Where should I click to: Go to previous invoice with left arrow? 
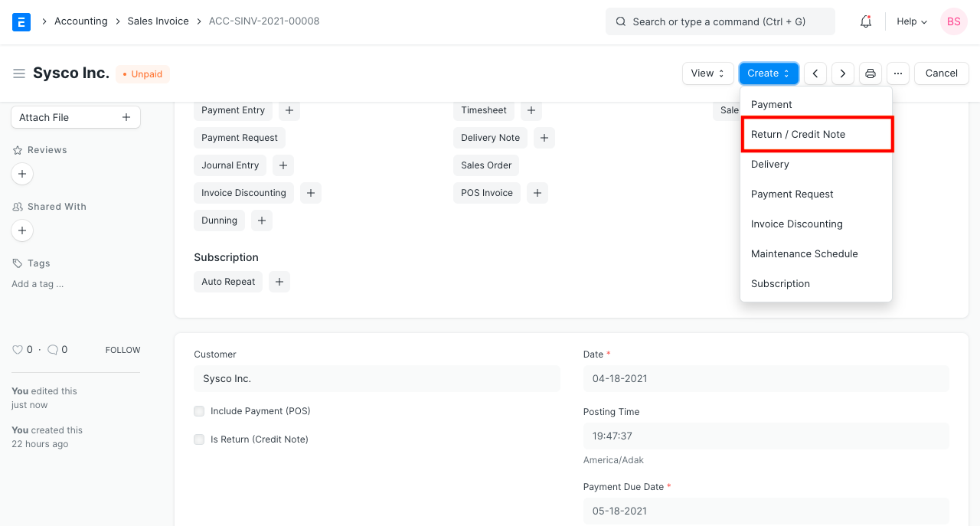tap(815, 74)
